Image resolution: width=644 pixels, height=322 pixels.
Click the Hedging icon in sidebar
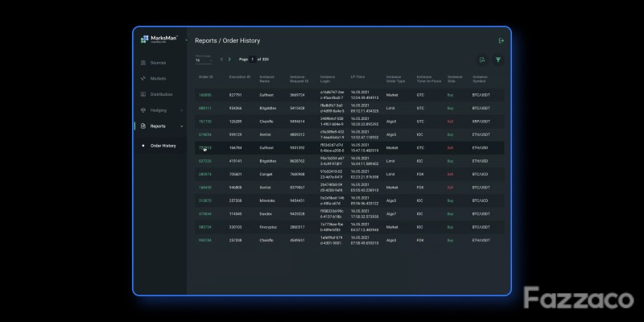(x=143, y=110)
